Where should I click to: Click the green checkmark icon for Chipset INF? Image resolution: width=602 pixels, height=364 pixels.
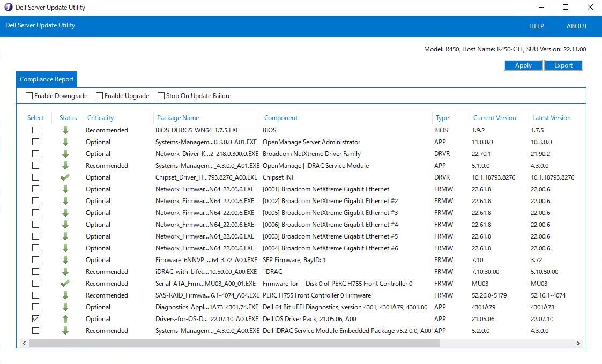click(65, 177)
